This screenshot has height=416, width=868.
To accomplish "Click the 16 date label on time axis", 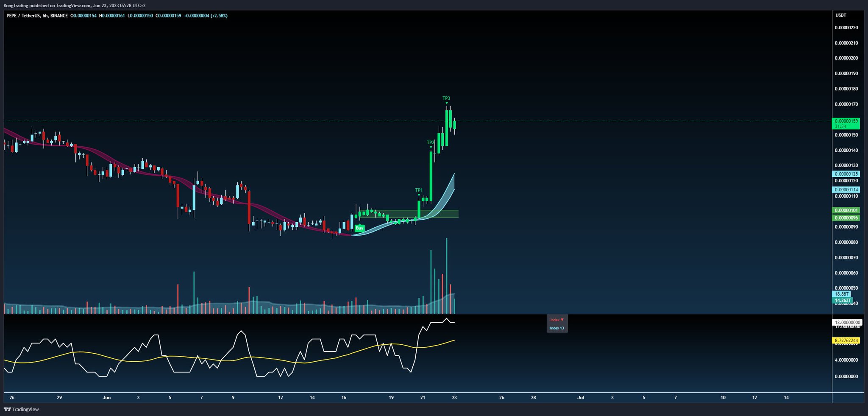I will coord(344,398).
